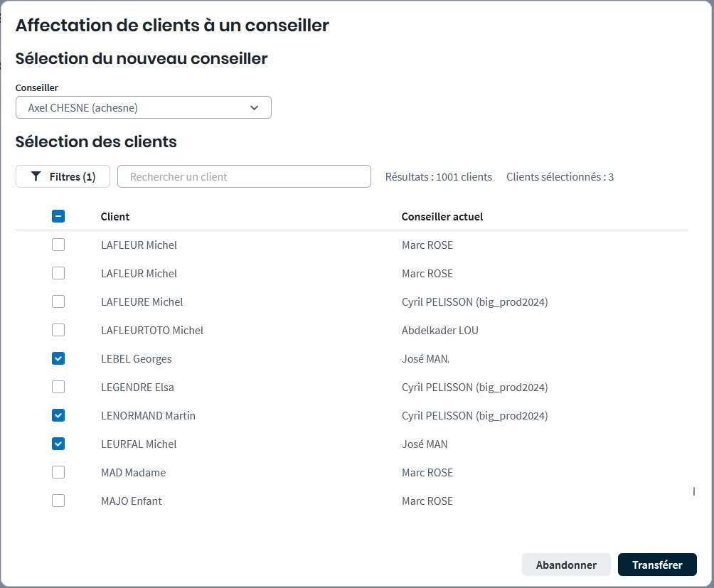Enable the MAD Madame checkbox
This screenshot has height=588, width=714.
58,472
